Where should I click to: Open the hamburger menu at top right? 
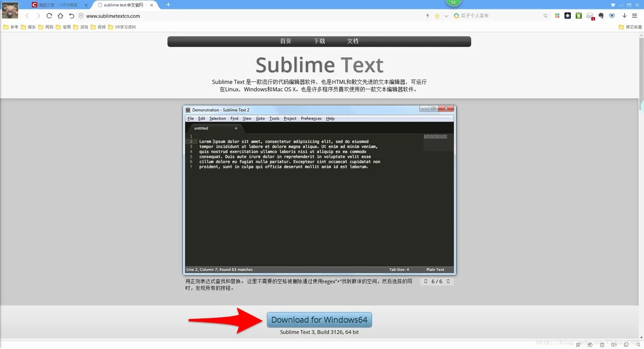[634, 15]
